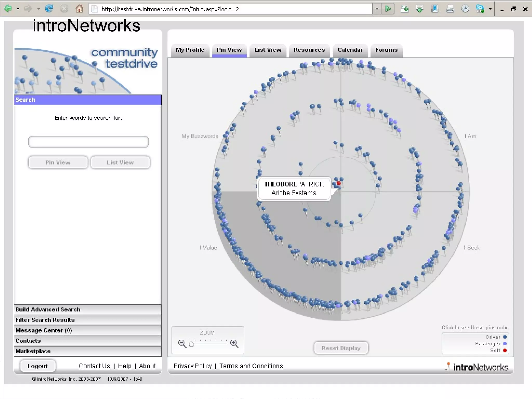
Task: Expand the Build Advanced Search panel
Action: pos(88,310)
